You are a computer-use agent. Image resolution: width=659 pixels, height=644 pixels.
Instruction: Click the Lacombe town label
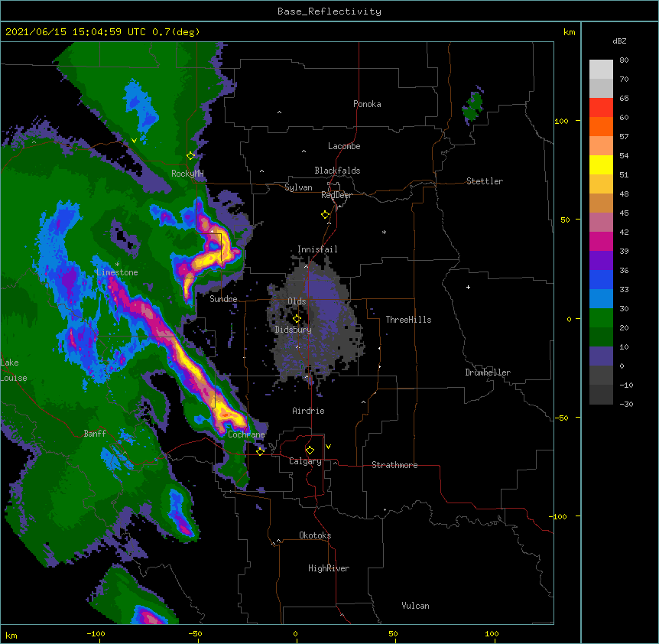[x=344, y=146]
